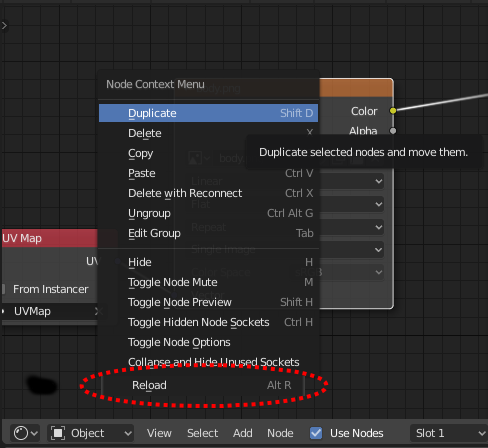Viewport: 488px width, 448px height.
Task: Open the color space dropdown arrow
Action: [x=379, y=272]
